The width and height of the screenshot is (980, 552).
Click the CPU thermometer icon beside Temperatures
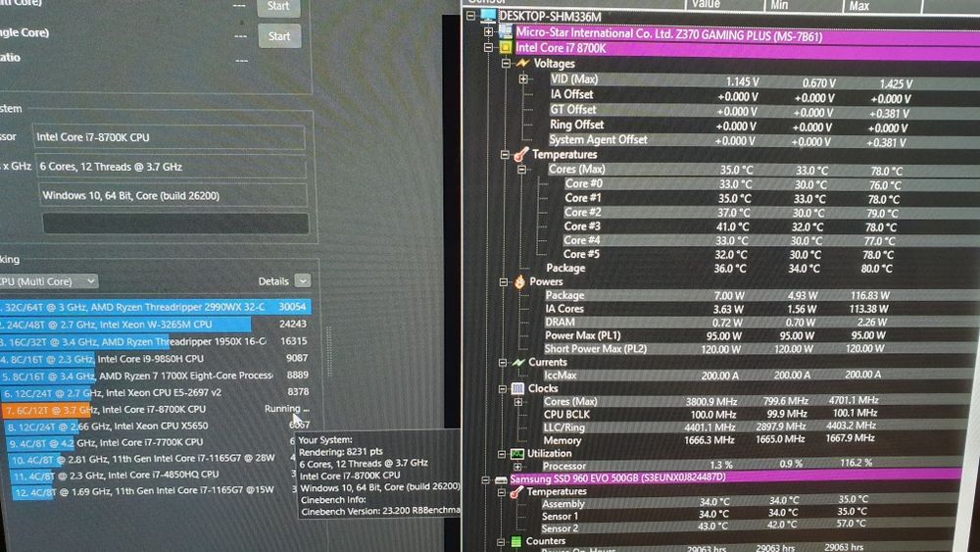[521, 154]
